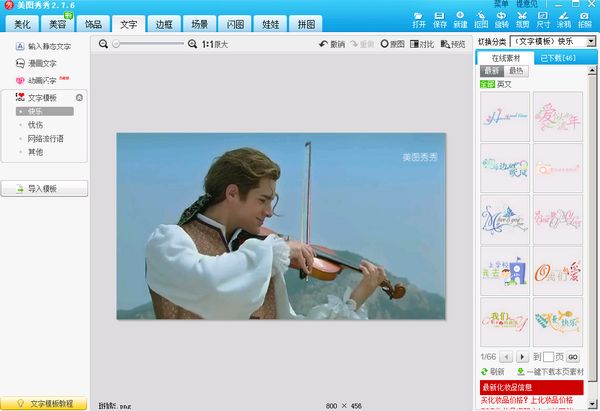Image resolution: width=600 pixels, height=411 pixels.
Task: Toggle the 原图 (Original) view
Action: 392,44
